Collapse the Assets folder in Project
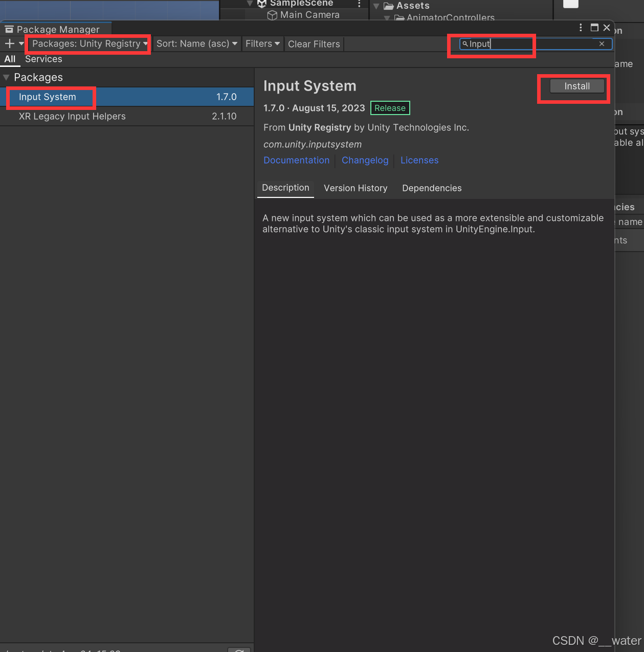This screenshot has height=652, width=644. (x=376, y=6)
